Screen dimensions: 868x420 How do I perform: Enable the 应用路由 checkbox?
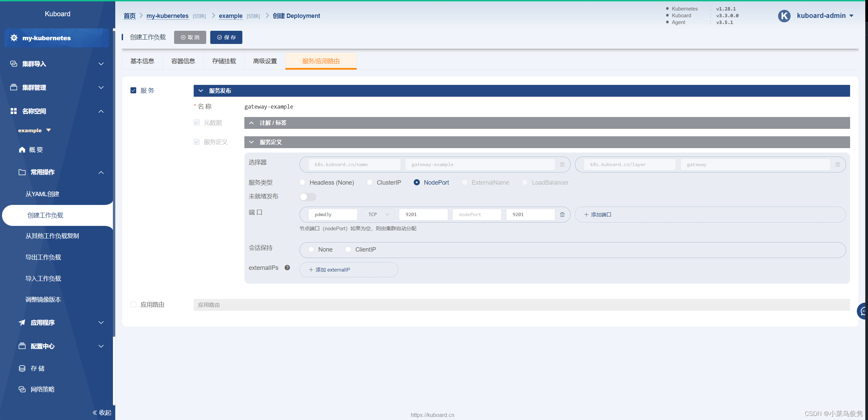133,304
